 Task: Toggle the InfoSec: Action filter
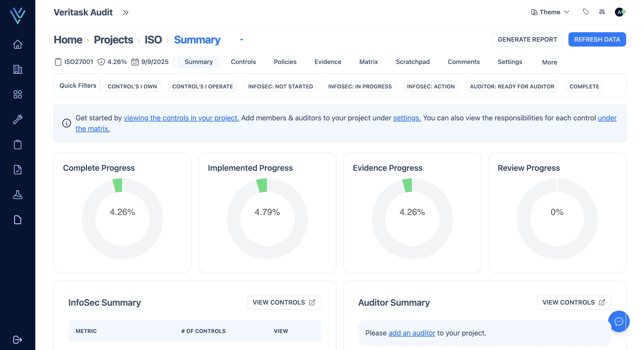431,86
